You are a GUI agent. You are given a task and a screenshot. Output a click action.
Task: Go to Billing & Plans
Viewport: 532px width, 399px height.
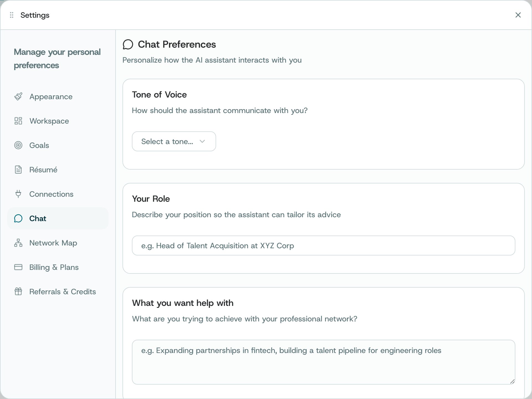tap(58, 267)
